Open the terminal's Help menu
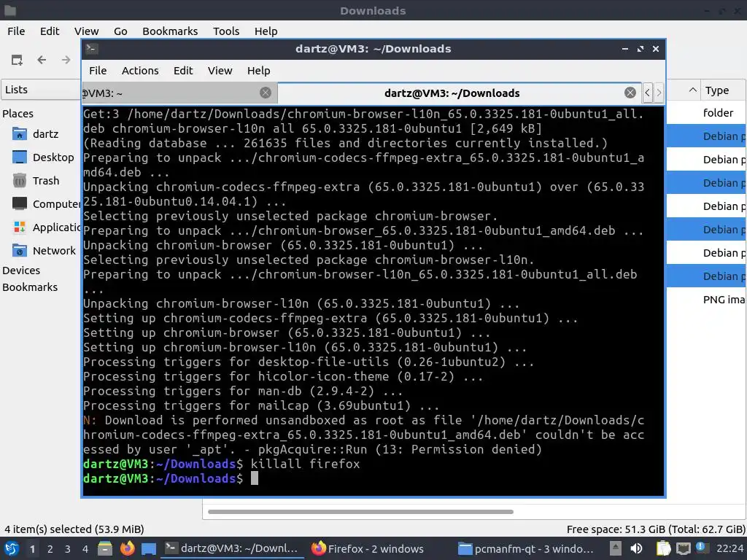The image size is (747, 560). [x=259, y=71]
